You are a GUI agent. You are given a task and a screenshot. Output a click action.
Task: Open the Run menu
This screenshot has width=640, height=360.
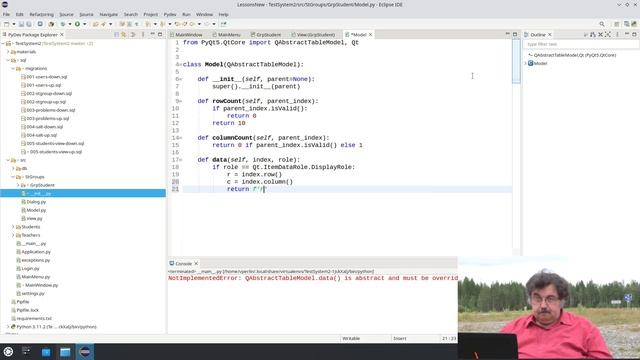[186, 14]
